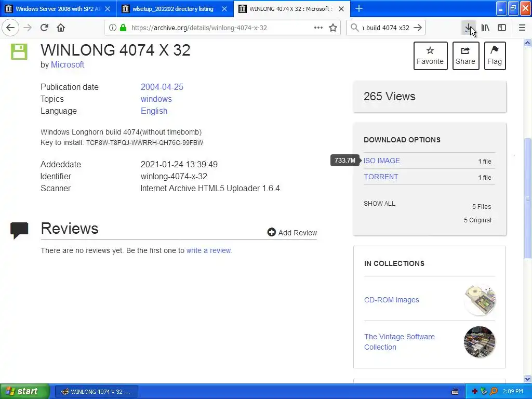Click Add Review plus icon

[271, 232]
